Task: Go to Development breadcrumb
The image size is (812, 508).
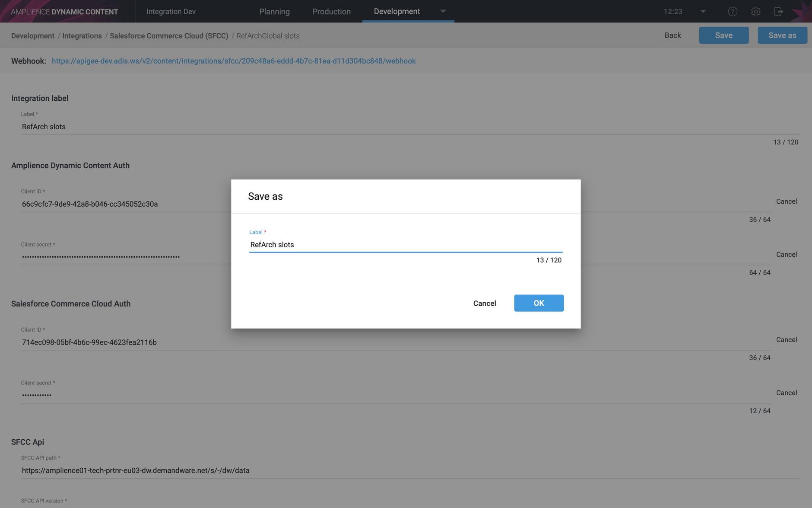Action: tap(33, 36)
